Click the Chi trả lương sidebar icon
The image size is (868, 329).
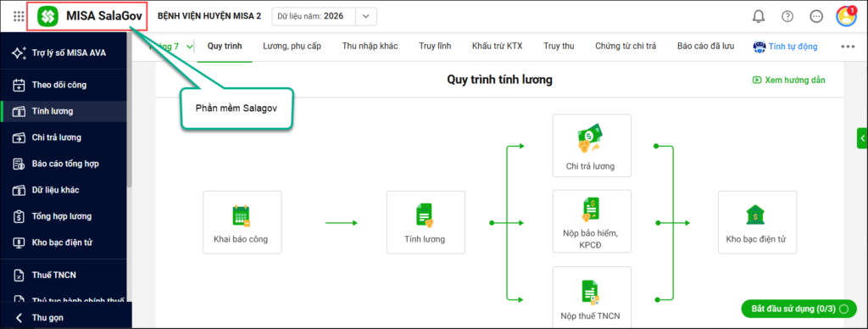pos(19,137)
